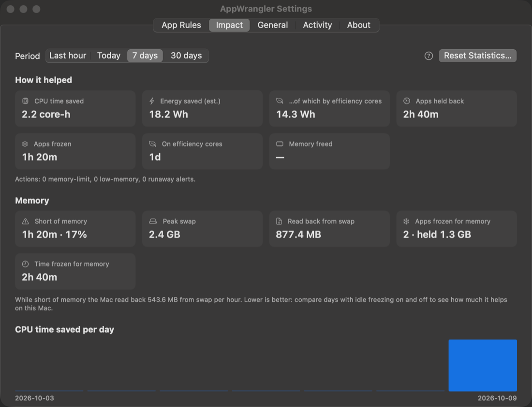
Task: Click the 2026-10-09 chart date label
Action: click(497, 398)
